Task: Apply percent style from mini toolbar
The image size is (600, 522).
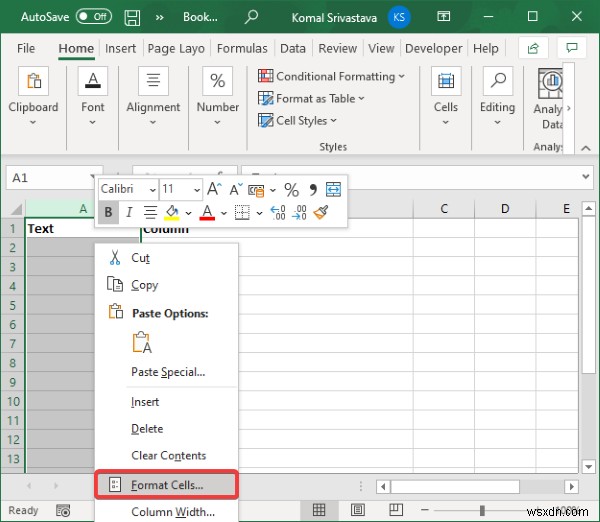Action: [291, 189]
